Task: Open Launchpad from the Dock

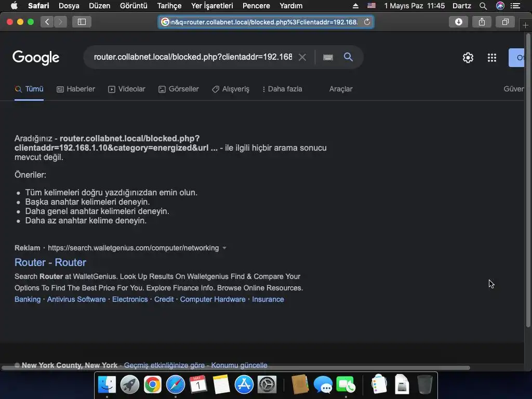Action: tap(129, 385)
